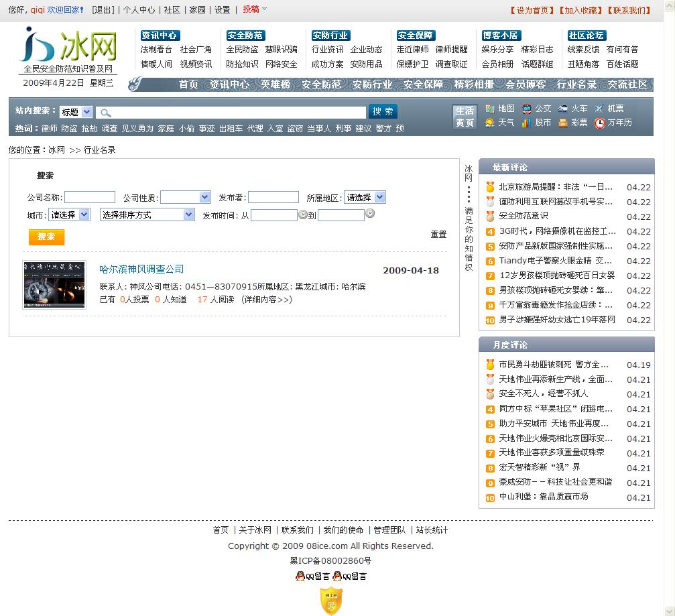The height and width of the screenshot is (616, 675).
Task: Expand the 投稿 dropdown arrow
Action: pos(265,9)
